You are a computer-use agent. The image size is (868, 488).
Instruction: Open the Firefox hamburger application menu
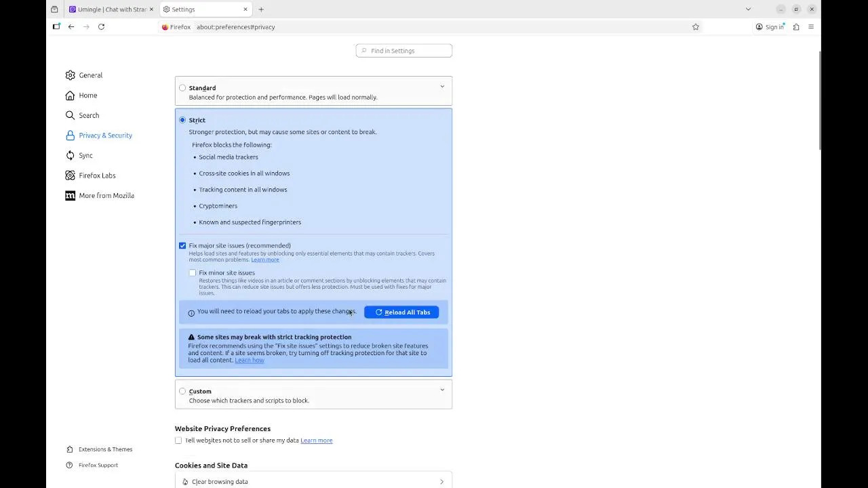click(x=811, y=27)
